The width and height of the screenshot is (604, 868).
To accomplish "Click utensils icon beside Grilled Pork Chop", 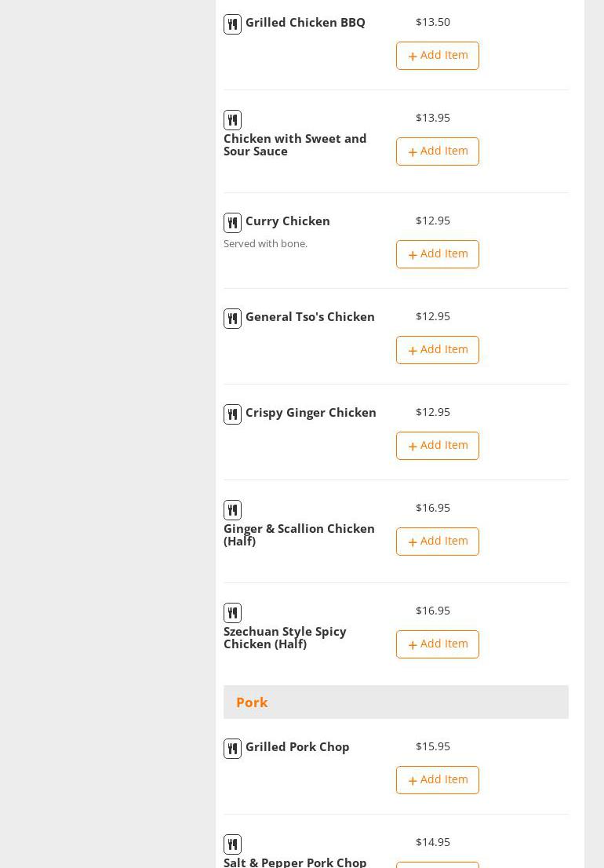I will pos(232,749).
